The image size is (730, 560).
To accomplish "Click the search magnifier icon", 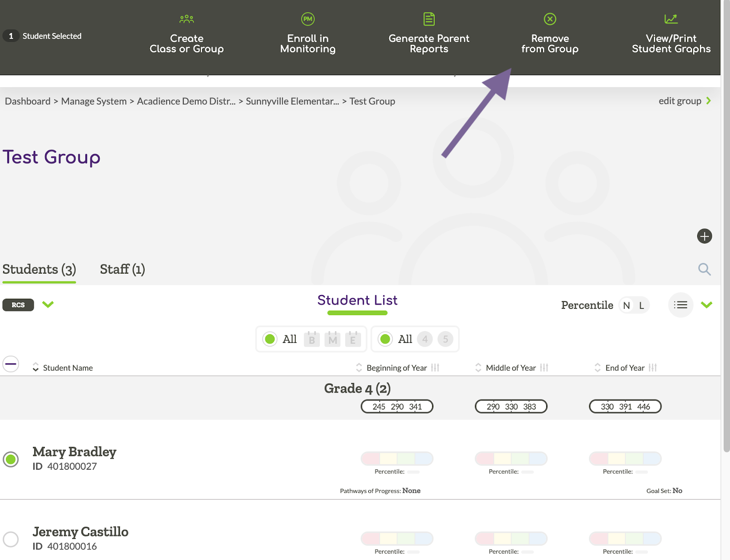I will point(704,270).
